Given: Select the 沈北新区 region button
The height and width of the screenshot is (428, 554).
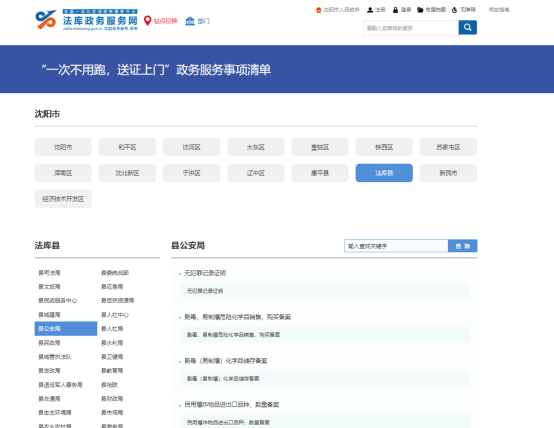Looking at the screenshot, I should pos(127,173).
